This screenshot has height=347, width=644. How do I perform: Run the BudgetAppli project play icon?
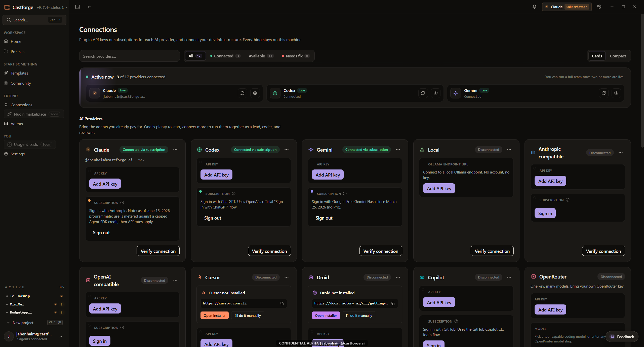[62, 313]
